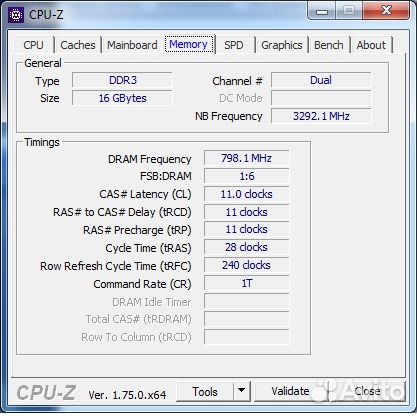Show the About tab

point(371,45)
